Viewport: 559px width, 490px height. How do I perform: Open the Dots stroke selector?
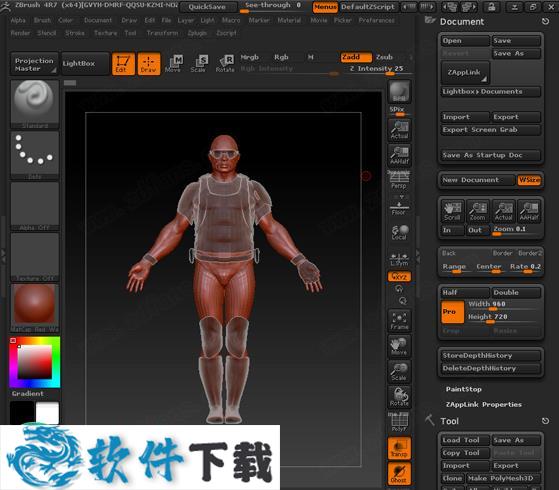tap(35, 155)
